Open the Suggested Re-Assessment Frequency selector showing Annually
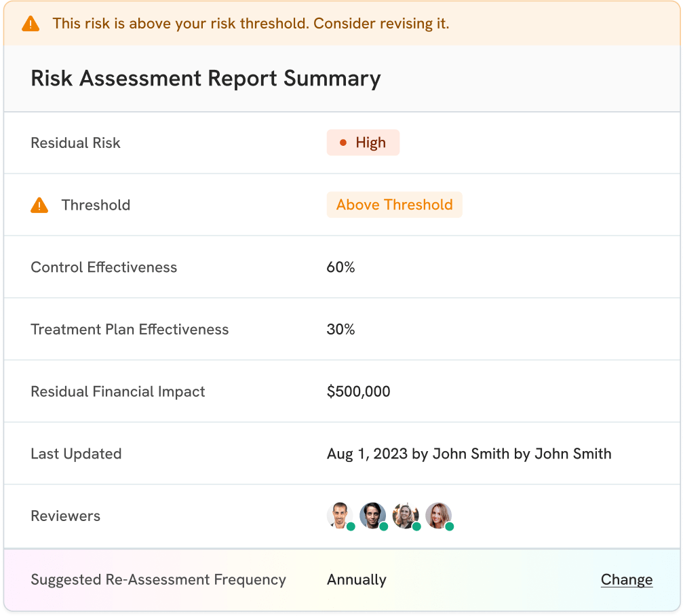 356,580
